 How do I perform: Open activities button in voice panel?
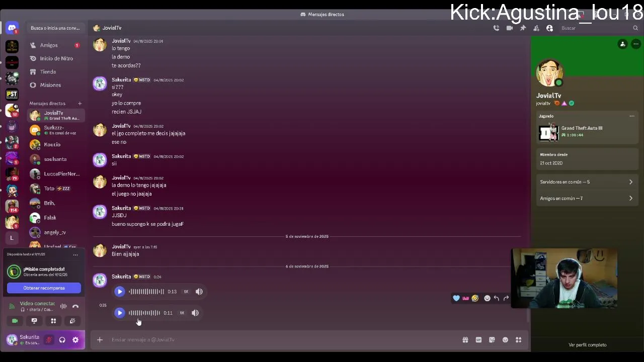(x=53, y=321)
